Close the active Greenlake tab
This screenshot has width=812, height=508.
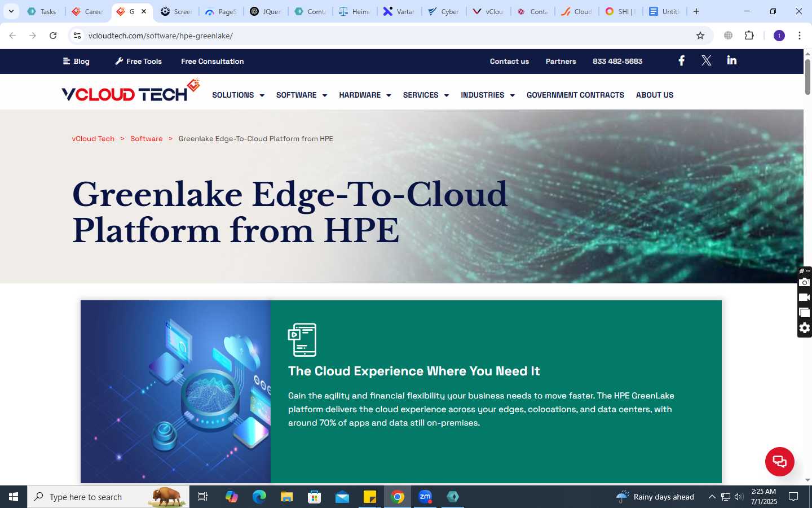[144, 11]
